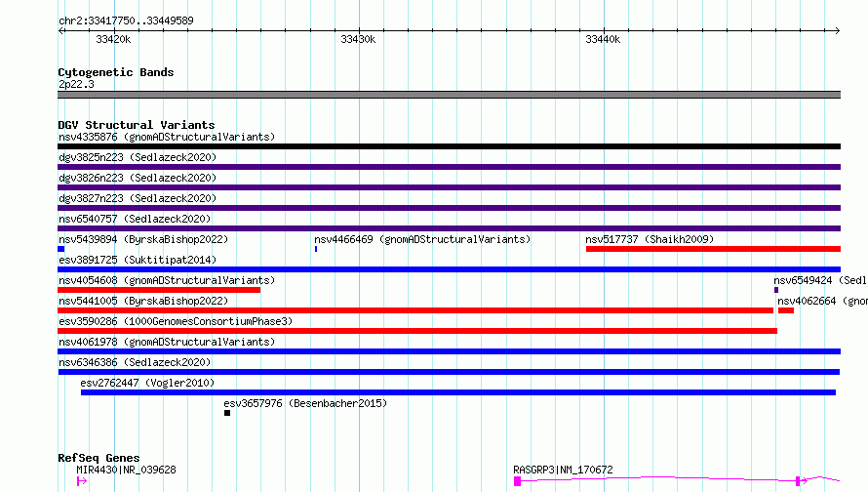Image resolution: width=868 pixels, height=492 pixels.
Task: Click the first magenta RASGRP3 exon block
Action: pos(518,481)
